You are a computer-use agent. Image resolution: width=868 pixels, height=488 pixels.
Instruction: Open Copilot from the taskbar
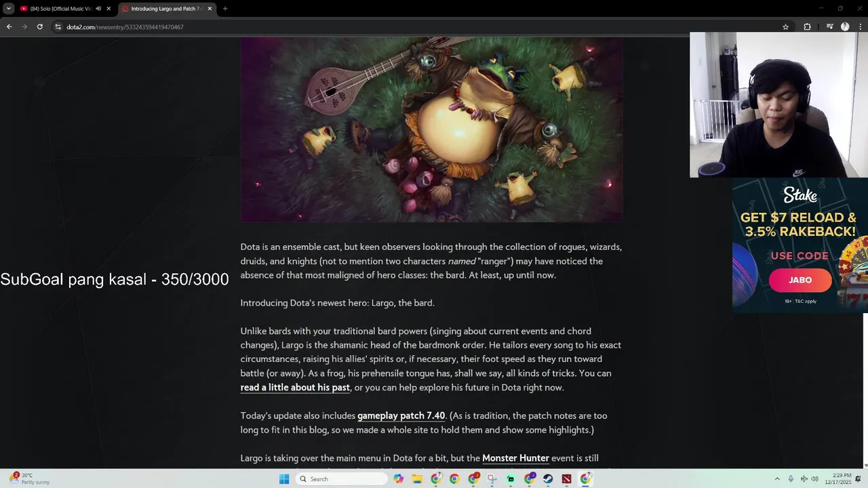(x=399, y=479)
